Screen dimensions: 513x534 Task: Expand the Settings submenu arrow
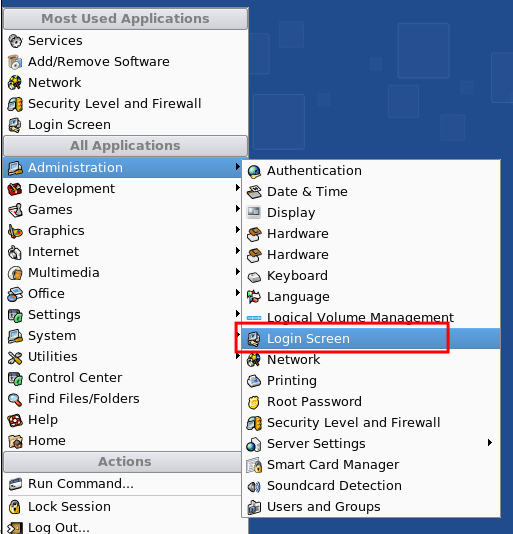coord(238,313)
